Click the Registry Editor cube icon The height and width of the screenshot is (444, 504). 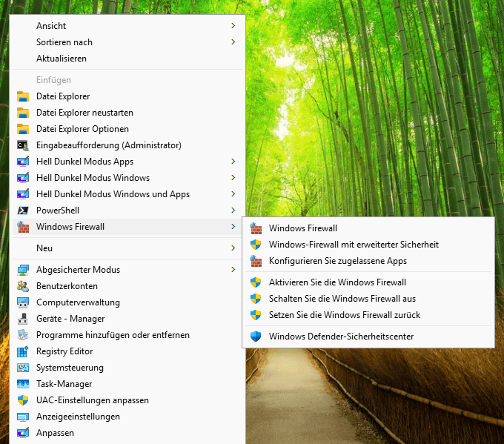tap(23, 351)
